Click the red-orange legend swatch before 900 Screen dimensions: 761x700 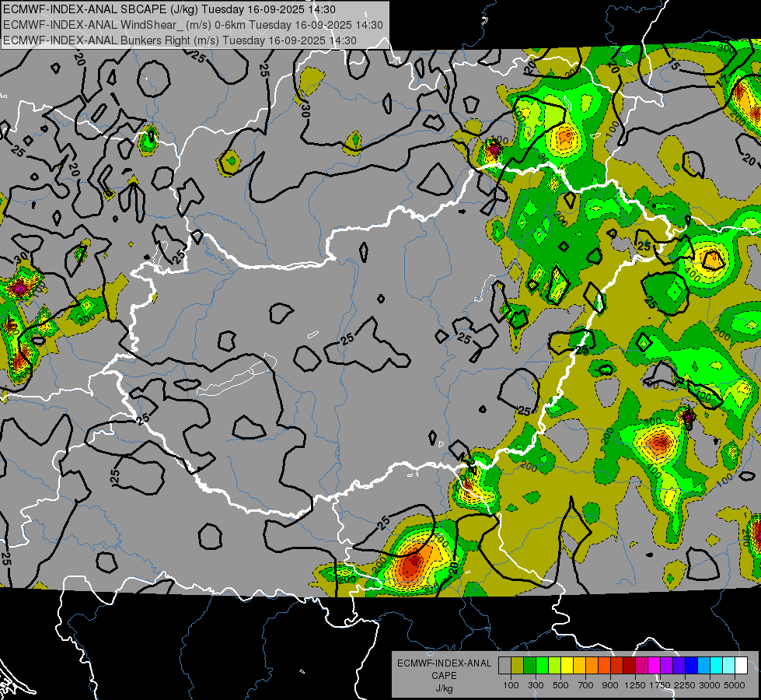click(604, 666)
